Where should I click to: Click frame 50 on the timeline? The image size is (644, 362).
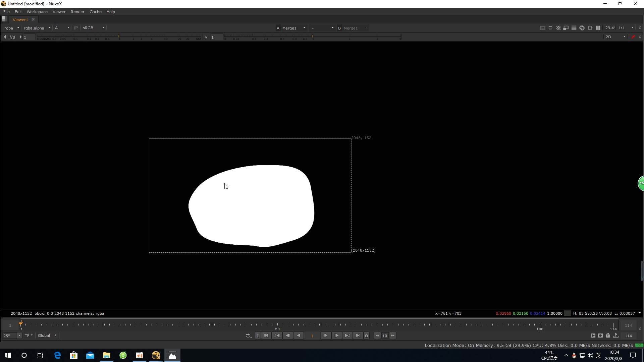(277, 325)
